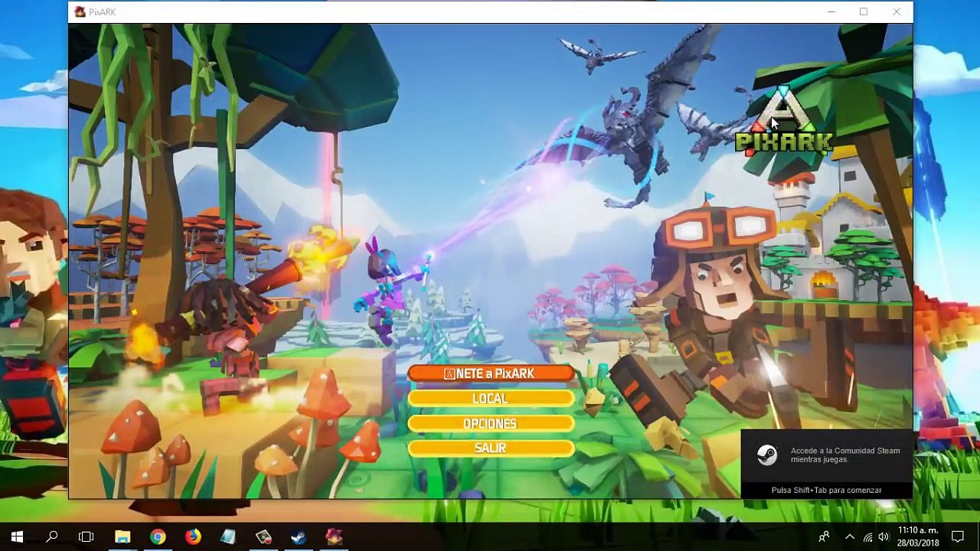Open the screen recorder taskbar icon

click(263, 536)
